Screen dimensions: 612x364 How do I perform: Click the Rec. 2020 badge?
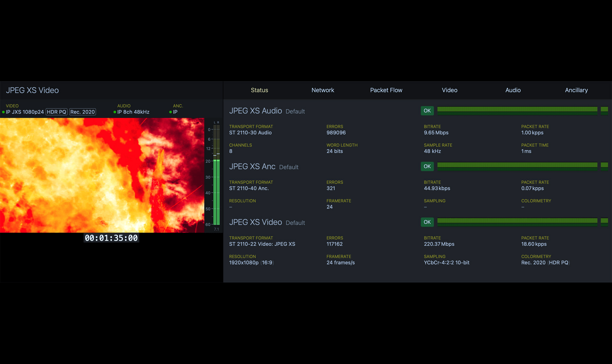click(83, 112)
